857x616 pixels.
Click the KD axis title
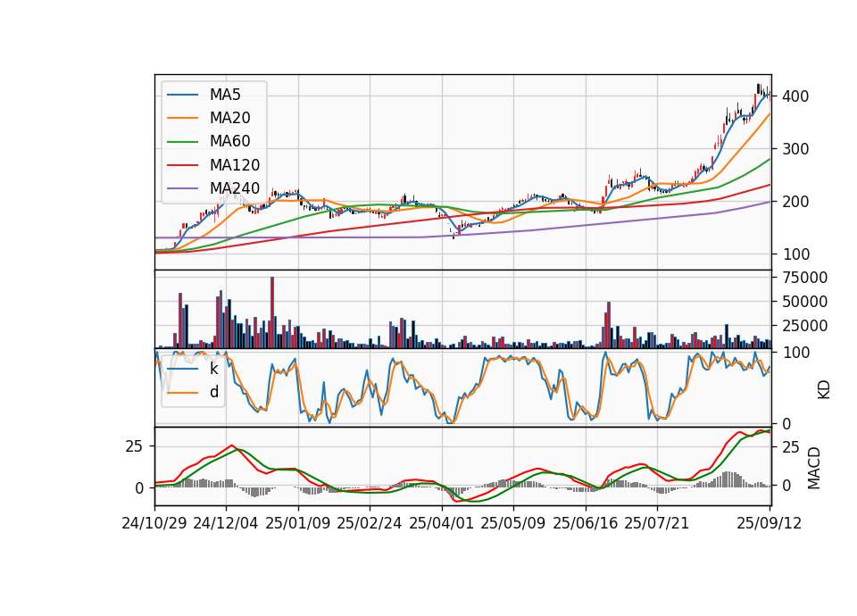click(824, 390)
